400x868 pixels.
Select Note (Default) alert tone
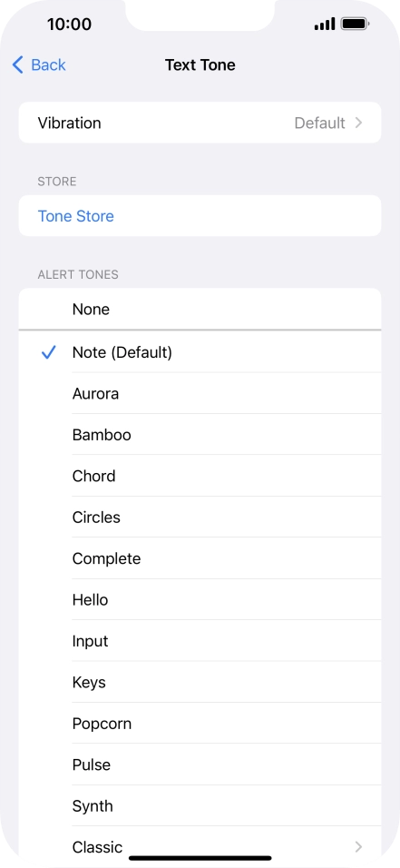200,352
